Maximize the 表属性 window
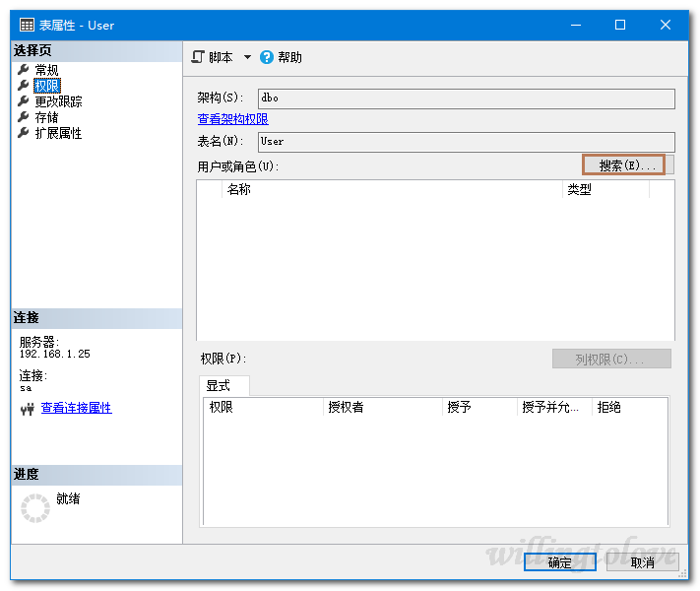 pyautogui.click(x=620, y=25)
